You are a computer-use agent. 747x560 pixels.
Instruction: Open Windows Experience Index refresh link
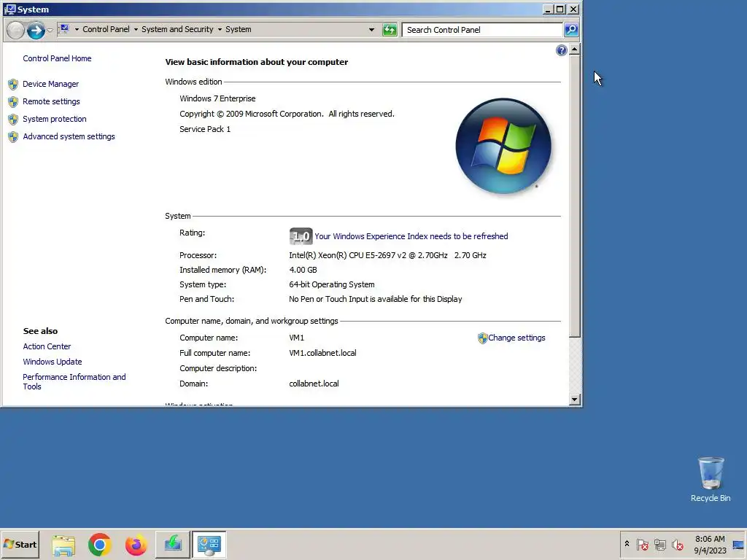click(411, 237)
